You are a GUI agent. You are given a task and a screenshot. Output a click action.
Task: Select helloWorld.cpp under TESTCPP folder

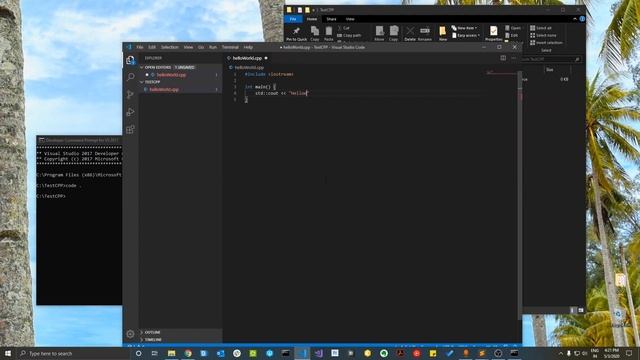[181, 89]
